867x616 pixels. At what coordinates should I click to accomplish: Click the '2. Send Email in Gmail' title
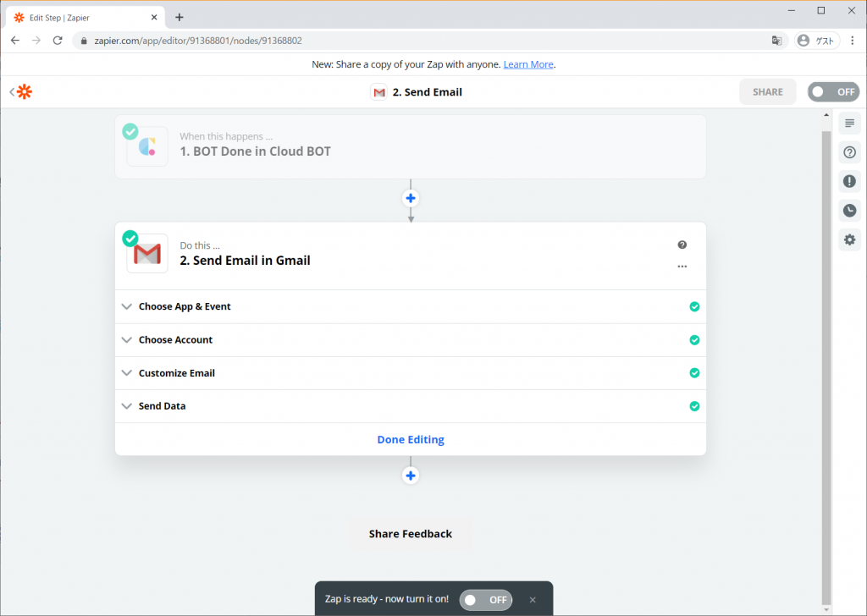click(245, 261)
